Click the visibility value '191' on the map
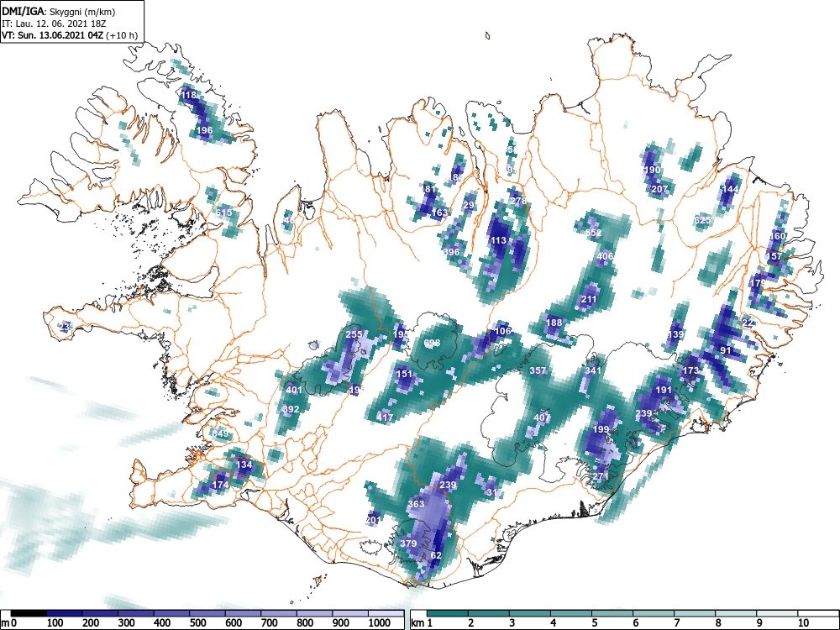 click(664, 390)
